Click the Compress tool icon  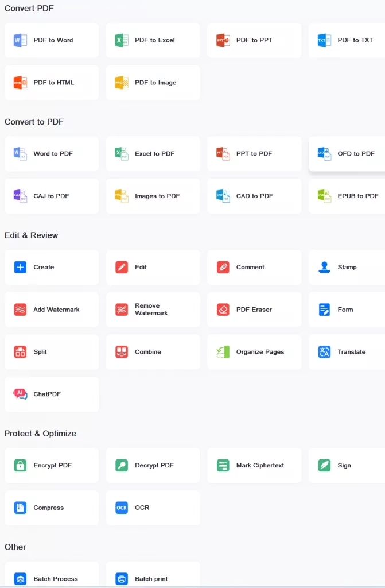click(x=20, y=508)
